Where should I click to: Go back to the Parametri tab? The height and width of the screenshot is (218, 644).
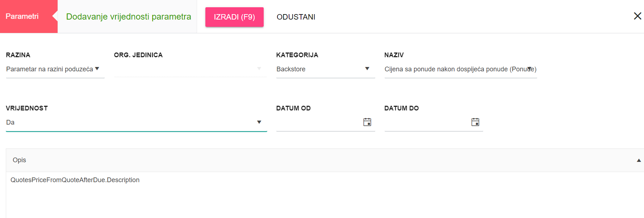coord(22,16)
